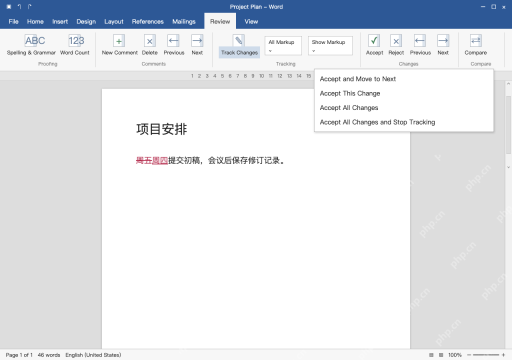Click Page 1 of 1 in status bar
This screenshot has width=512, height=360.
coord(19,355)
